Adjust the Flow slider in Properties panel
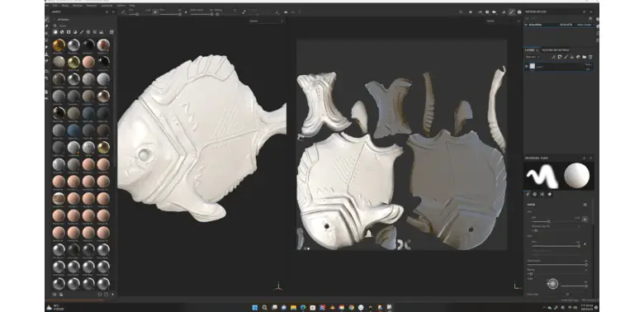The height and width of the screenshot is (312, 644). [556, 246]
